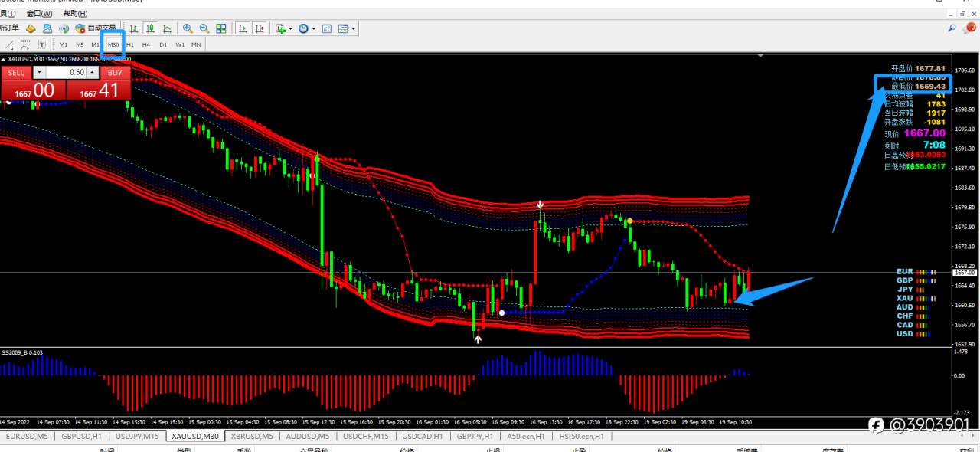The height and width of the screenshot is (452, 980).
Task: Switch to the EURUSD,M5 chart tab
Action: pyautogui.click(x=27, y=437)
